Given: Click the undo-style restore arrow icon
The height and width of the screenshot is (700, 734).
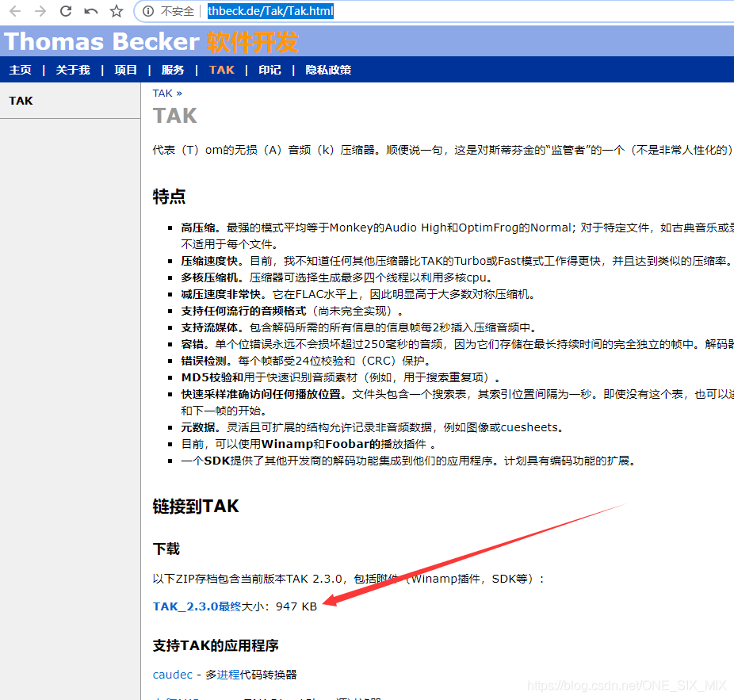Looking at the screenshot, I should pyautogui.click(x=91, y=11).
